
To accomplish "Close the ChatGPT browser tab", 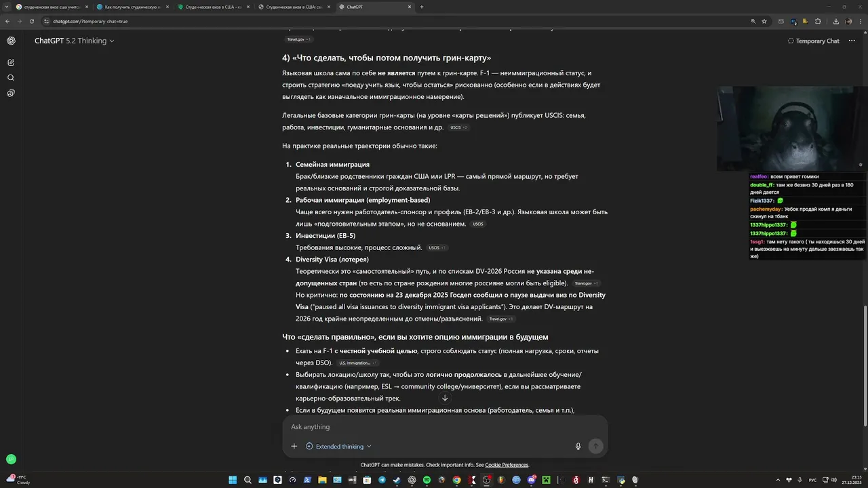I will point(410,7).
